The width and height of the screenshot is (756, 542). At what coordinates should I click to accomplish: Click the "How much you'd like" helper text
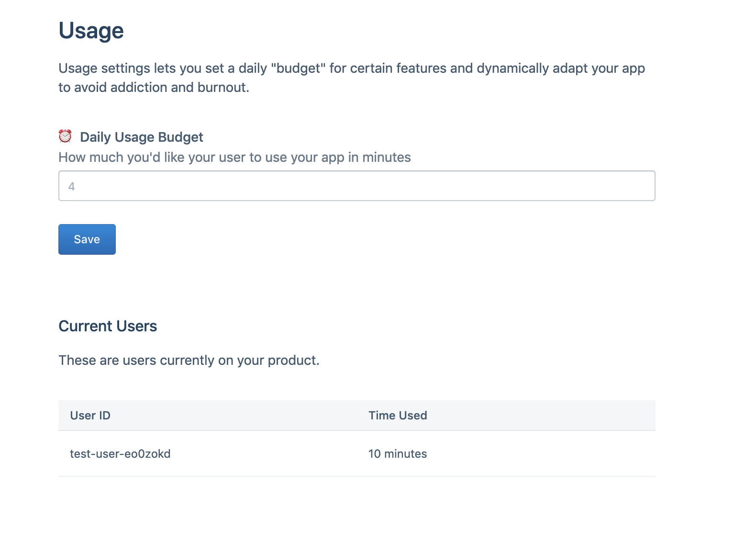(234, 158)
